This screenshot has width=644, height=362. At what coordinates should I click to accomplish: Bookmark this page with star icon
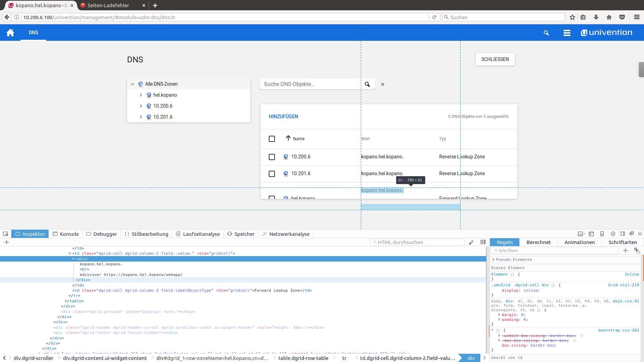click(572, 17)
